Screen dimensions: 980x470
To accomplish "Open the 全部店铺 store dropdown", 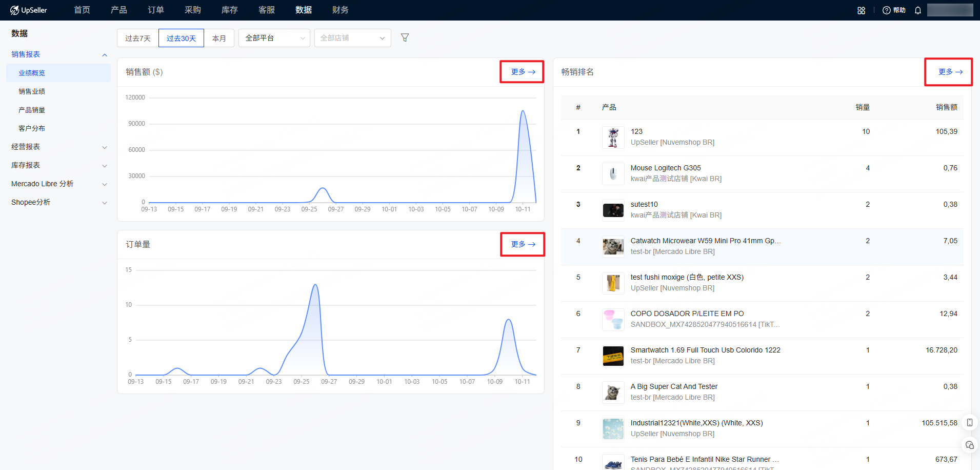I will (352, 38).
